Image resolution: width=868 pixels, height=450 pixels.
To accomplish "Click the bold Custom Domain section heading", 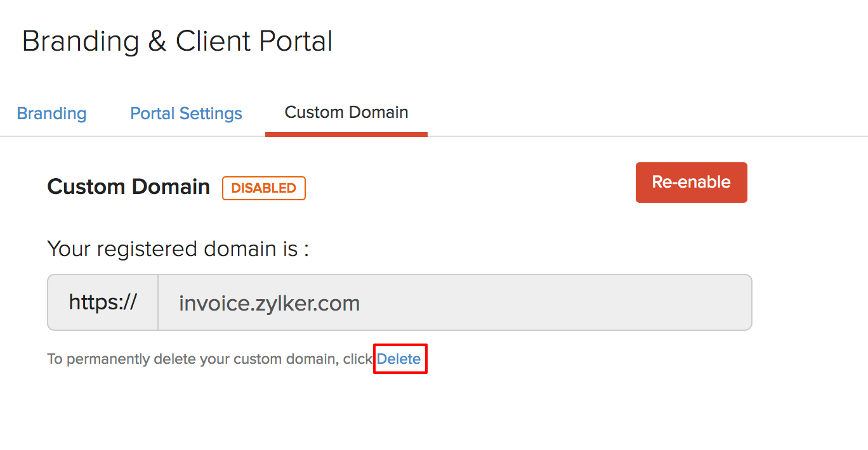I will click(x=128, y=187).
